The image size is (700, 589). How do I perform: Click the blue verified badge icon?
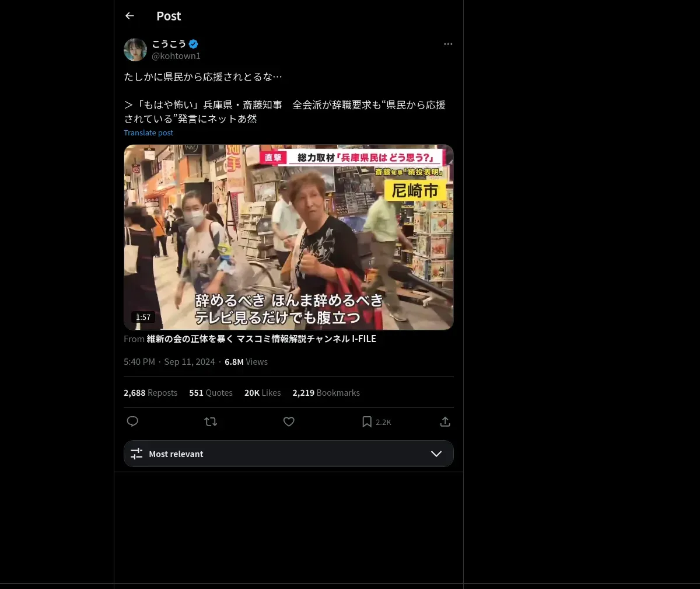click(194, 44)
